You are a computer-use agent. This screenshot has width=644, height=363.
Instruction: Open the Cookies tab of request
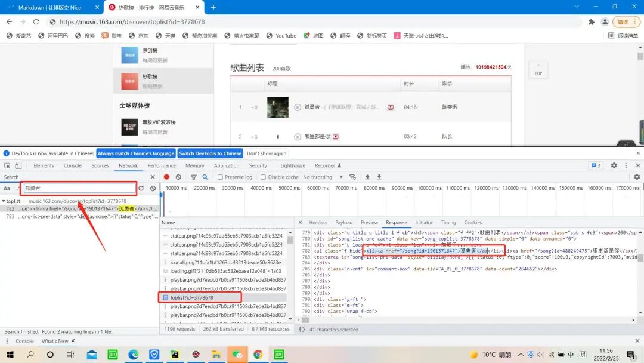click(473, 223)
